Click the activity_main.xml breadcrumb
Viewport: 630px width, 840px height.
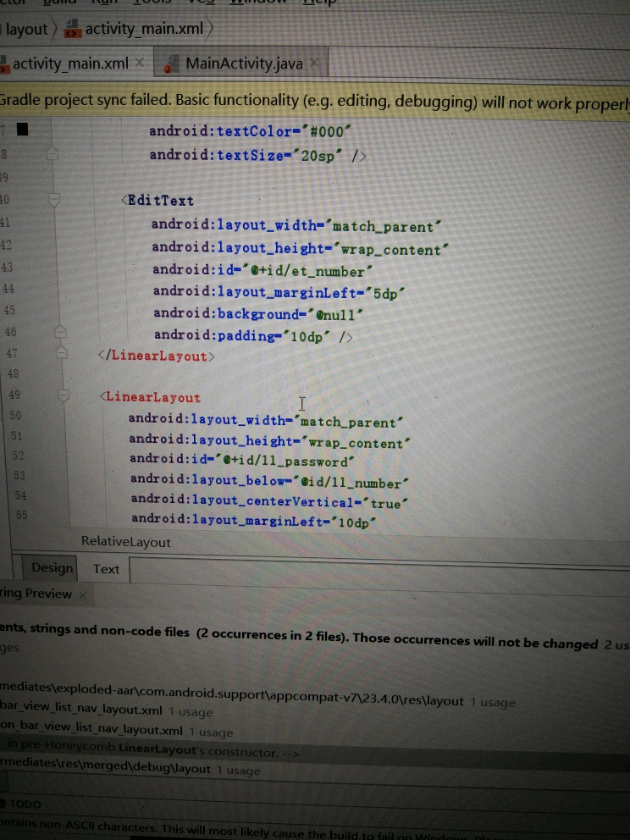coord(144,28)
